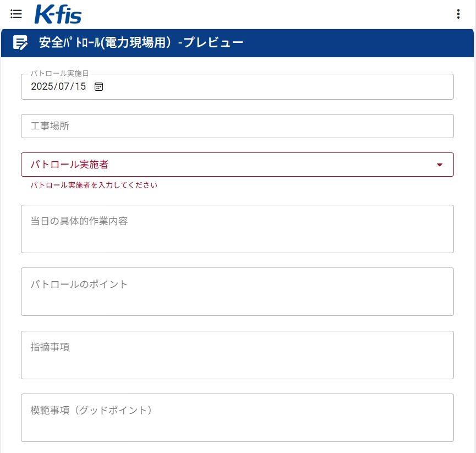The image size is (476, 453).
Task: Click the blank area of the blue title bar
Action: [x=358, y=43]
